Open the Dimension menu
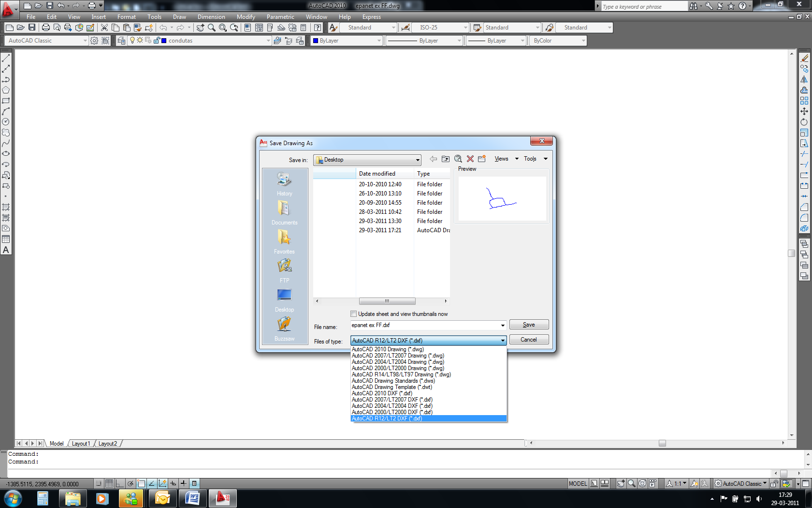 [x=211, y=17]
